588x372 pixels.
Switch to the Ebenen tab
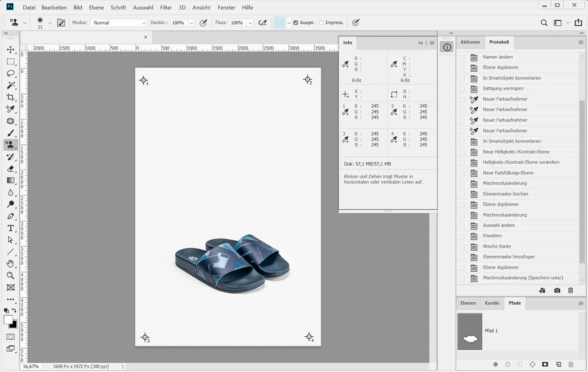468,303
